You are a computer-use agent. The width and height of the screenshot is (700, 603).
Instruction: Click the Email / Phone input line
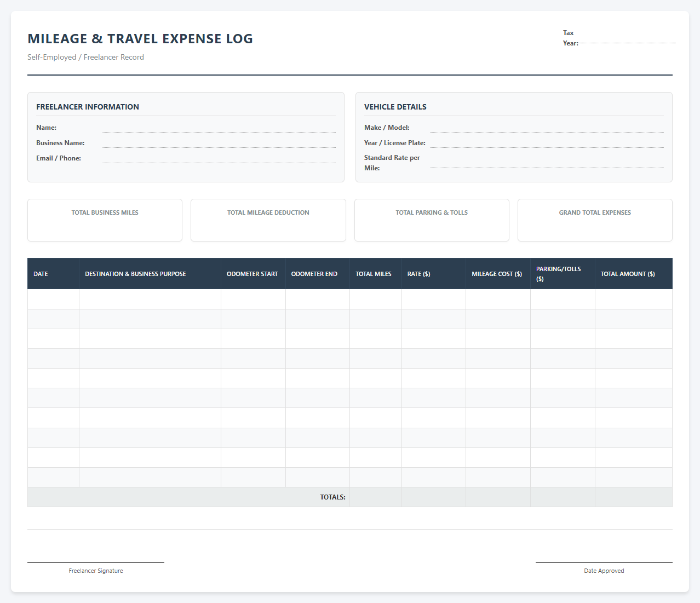(219, 158)
